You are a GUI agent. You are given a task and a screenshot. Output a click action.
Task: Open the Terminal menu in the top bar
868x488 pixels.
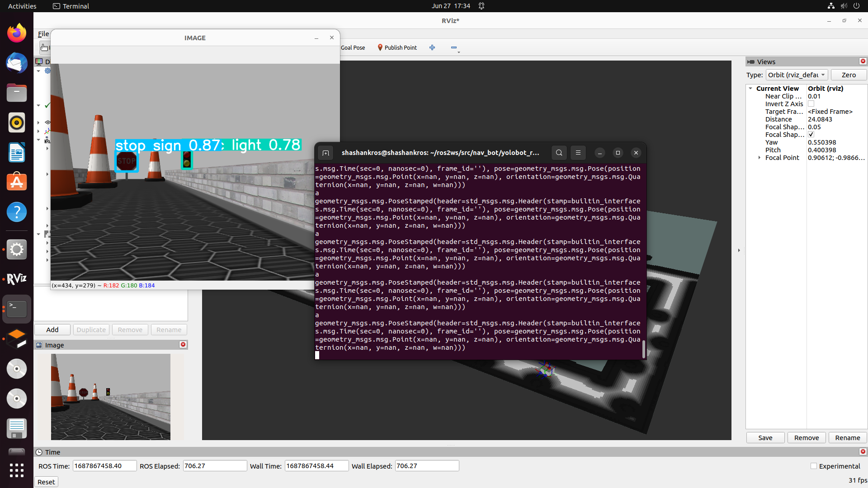pyautogui.click(x=70, y=6)
